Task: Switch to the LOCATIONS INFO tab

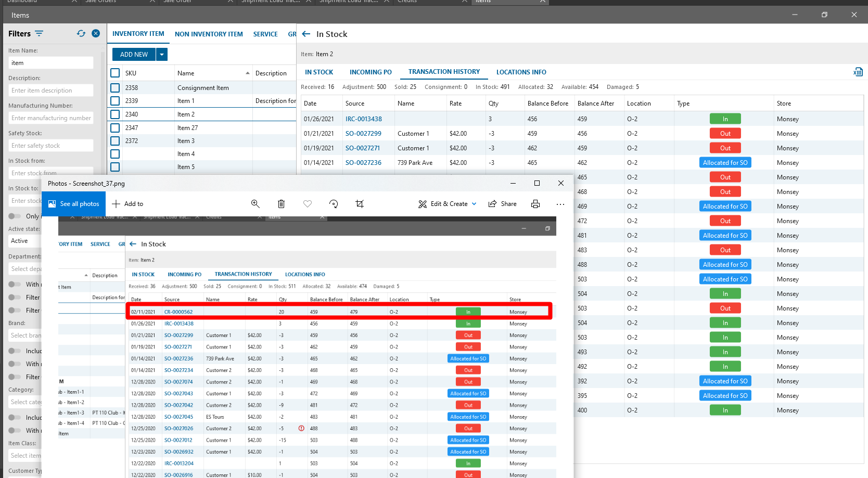Action: pos(521,72)
